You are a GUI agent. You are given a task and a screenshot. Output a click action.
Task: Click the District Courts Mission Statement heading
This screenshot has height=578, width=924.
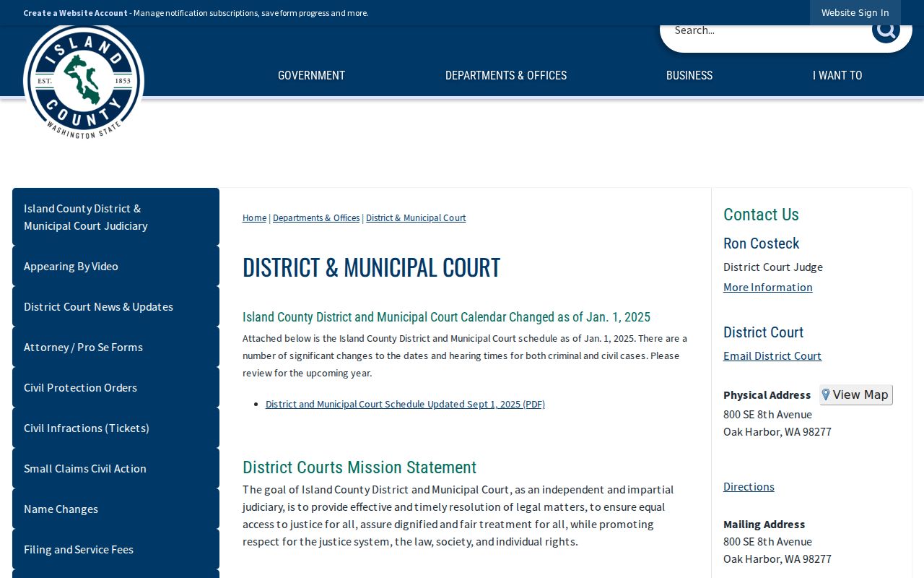pyautogui.click(x=359, y=467)
